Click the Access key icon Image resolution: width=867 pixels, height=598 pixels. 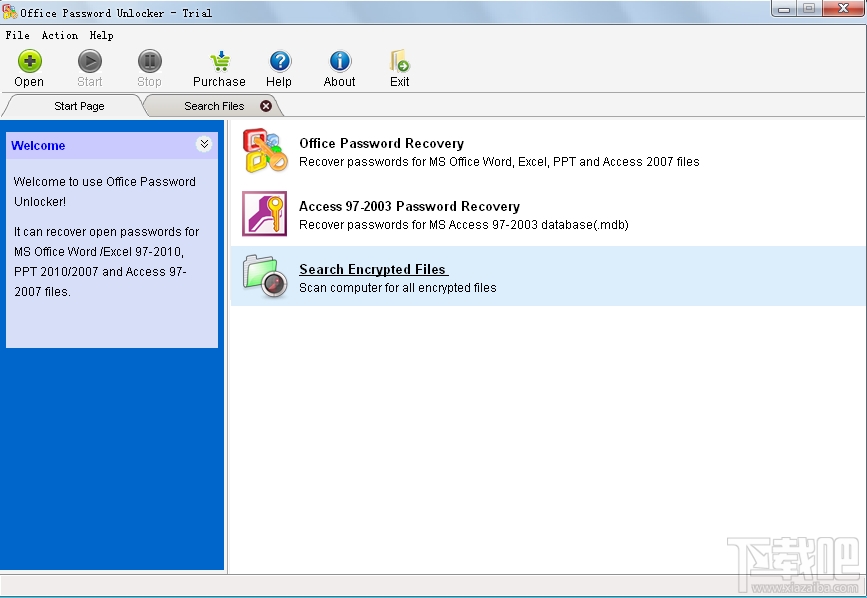tap(263, 214)
